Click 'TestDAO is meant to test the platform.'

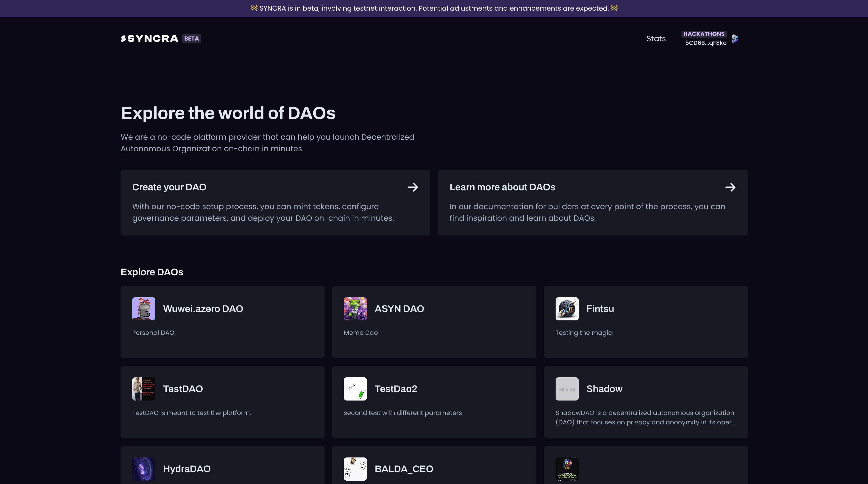tap(191, 413)
